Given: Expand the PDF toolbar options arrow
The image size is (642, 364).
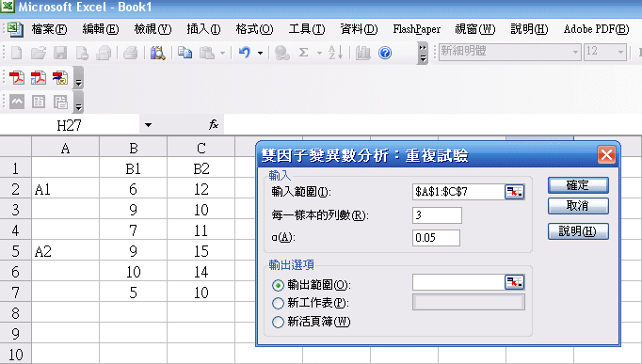Looking at the screenshot, I should pos(78,78).
